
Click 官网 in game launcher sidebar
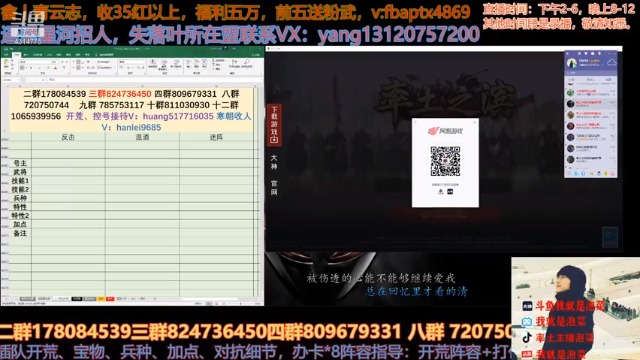point(274,187)
